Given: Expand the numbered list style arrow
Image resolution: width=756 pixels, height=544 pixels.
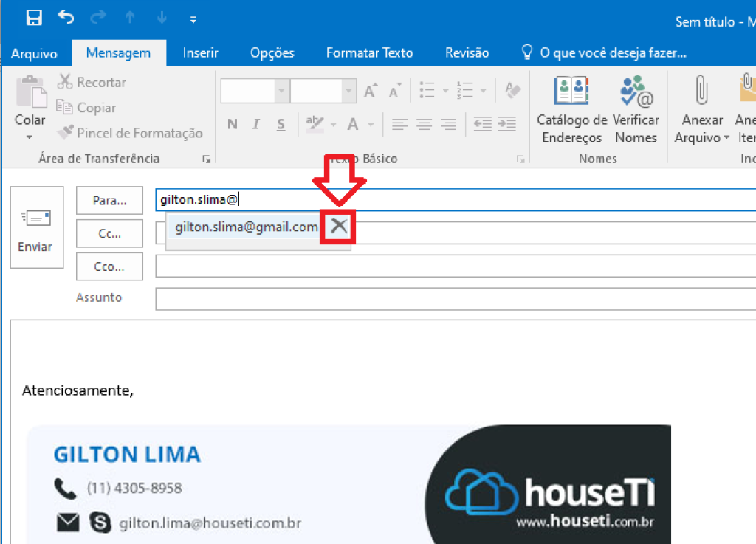Looking at the screenshot, I should coord(483,91).
